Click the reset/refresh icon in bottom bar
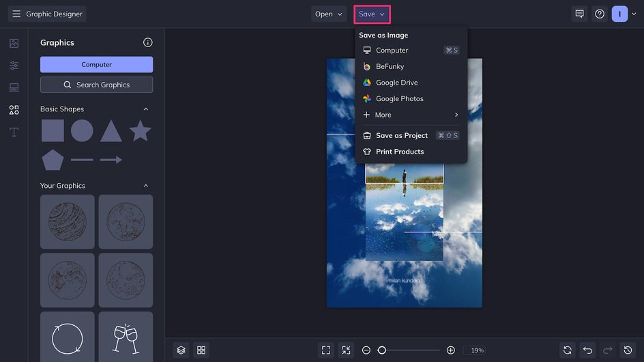644x362 pixels. (x=568, y=350)
